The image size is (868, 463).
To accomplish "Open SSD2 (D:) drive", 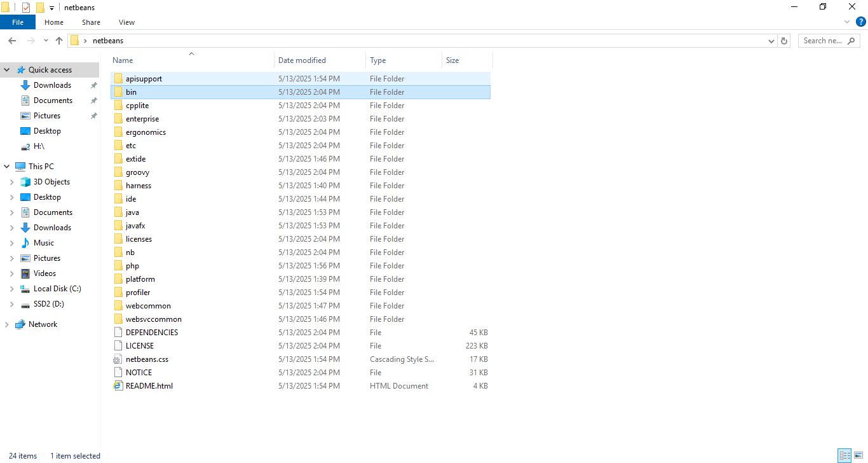I will pyautogui.click(x=49, y=304).
